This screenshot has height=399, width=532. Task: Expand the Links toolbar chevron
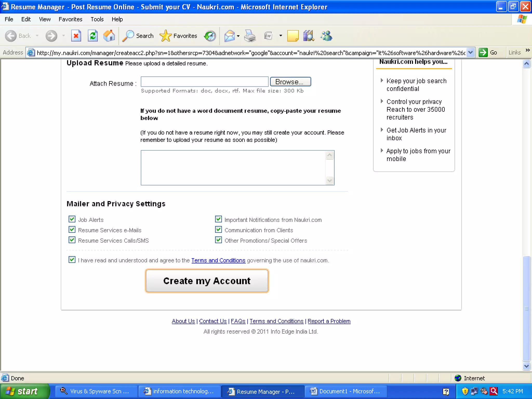[x=528, y=50]
